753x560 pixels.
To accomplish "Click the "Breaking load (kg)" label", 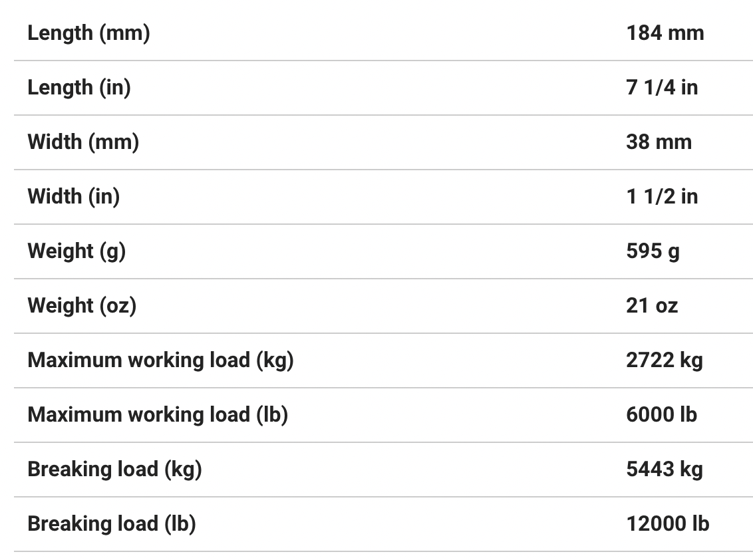I will [114, 469].
